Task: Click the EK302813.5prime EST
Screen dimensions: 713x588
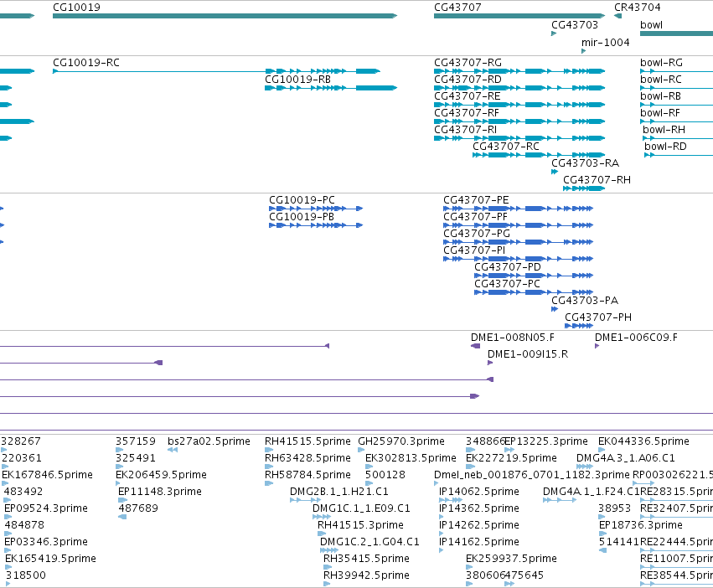Action: tap(369, 467)
